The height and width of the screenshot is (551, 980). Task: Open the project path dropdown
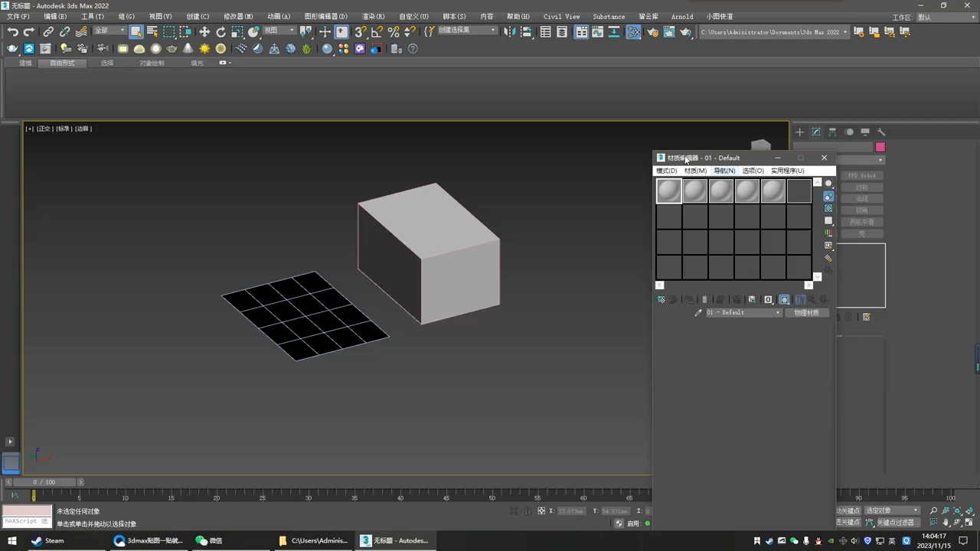point(774,32)
